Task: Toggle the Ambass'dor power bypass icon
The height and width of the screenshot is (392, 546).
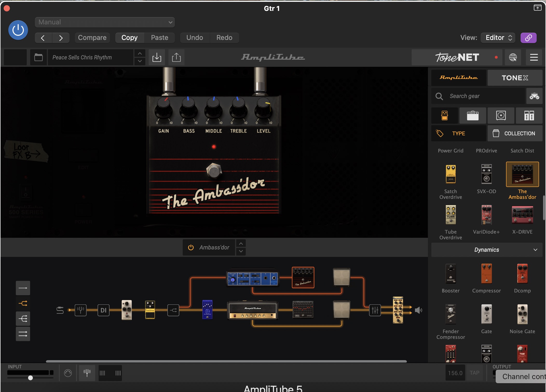Action: pyautogui.click(x=191, y=248)
